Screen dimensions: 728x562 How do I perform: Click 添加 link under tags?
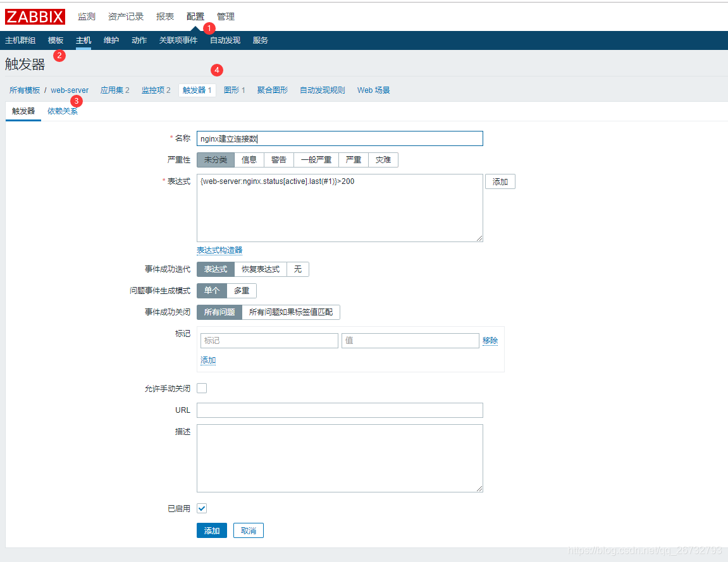pos(208,360)
